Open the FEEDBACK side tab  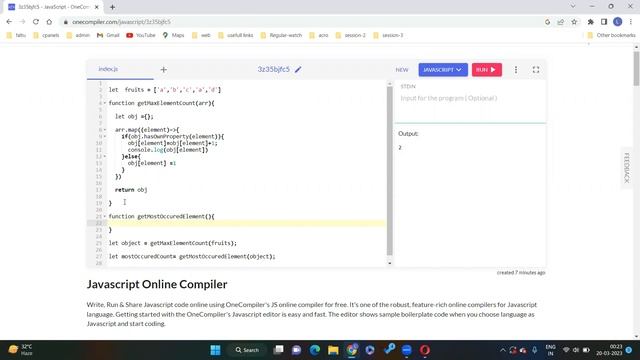(627, 168)
